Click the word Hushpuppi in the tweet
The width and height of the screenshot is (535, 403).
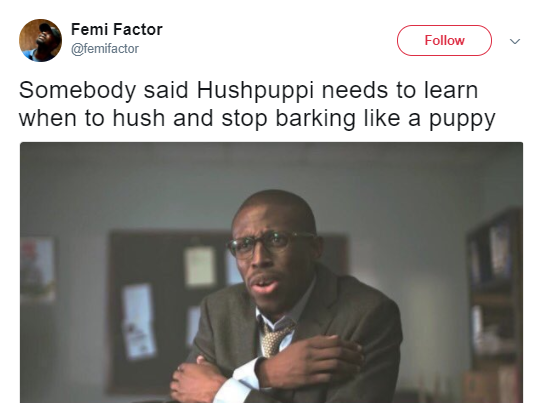click(255, 91)
